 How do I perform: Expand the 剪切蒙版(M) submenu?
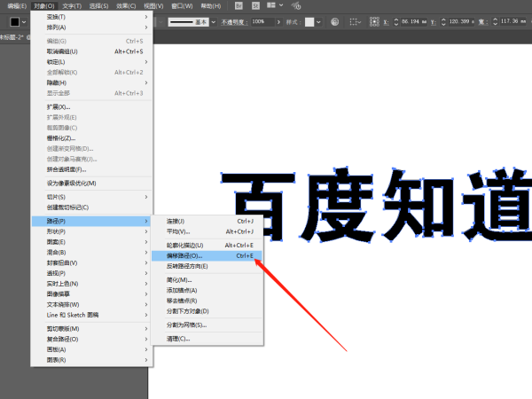point(91,329)
